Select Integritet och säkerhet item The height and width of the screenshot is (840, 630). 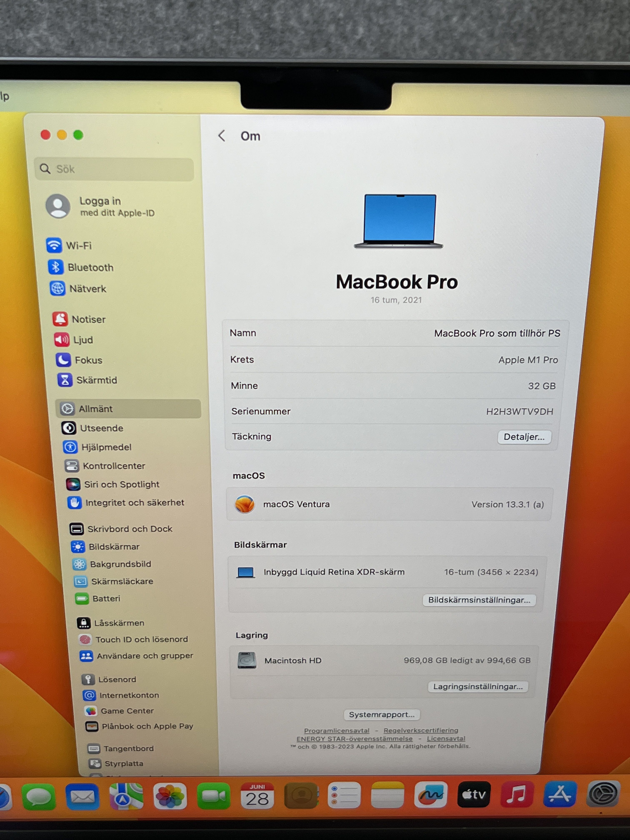(x=134, y=503)
